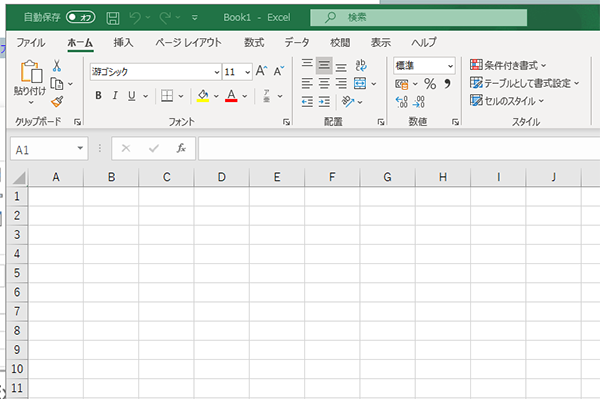Viewport: 600px width, 399px height.
Task: Open セルのスタイル cell styles menu
Action: [507, 100]
